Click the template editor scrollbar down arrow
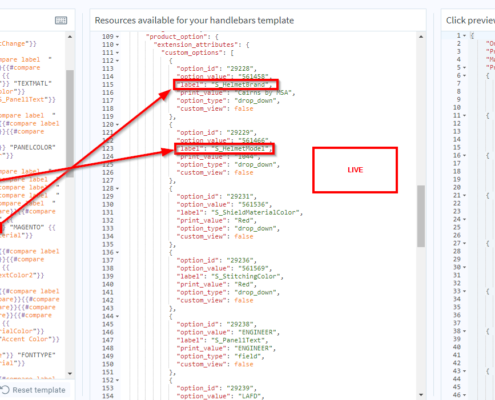The height and width of the screenshot is (400, 495). [x=70, y=374]
